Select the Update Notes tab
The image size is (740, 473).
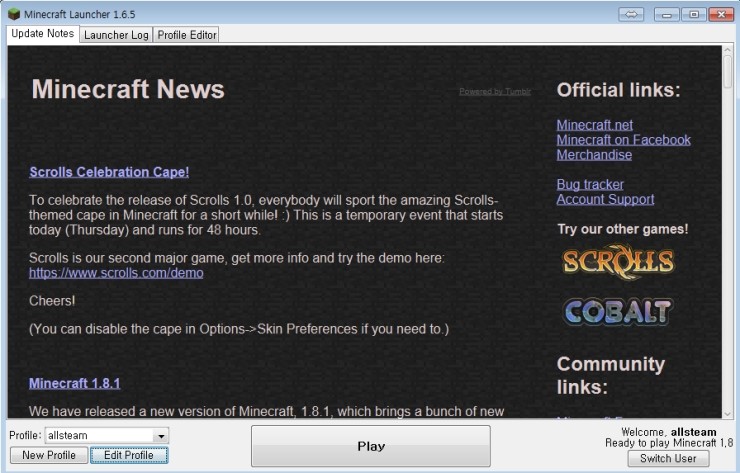point(41,34)
